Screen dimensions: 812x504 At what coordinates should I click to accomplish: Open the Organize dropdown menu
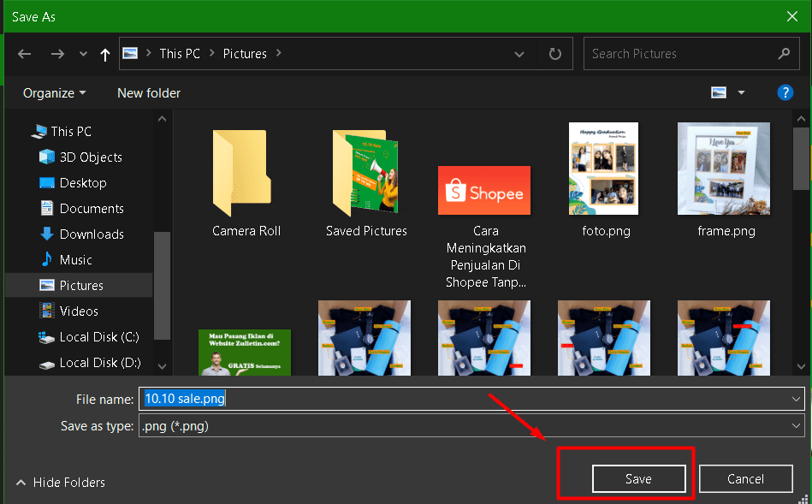click(x=55, y=93)
